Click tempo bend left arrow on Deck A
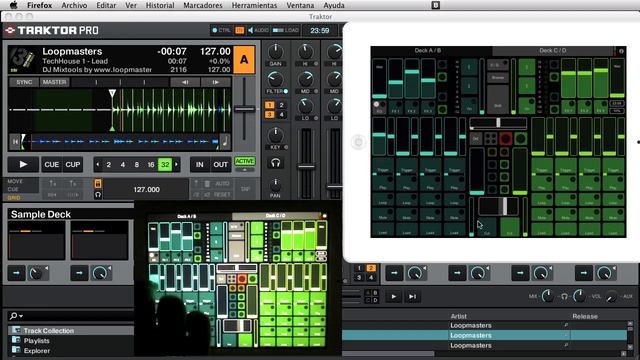640x360 pixels. tap(185, 82)
